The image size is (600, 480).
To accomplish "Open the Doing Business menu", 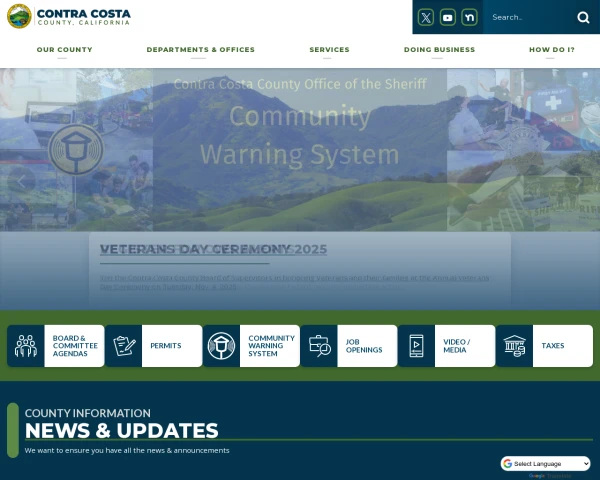I will coord(439,50).
